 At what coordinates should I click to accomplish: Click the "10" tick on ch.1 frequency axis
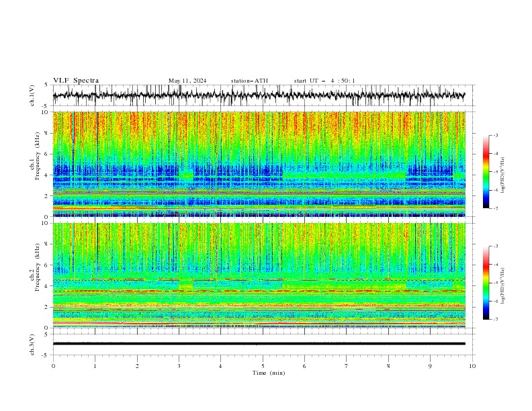pyautogui.click(x=46, y=112)
